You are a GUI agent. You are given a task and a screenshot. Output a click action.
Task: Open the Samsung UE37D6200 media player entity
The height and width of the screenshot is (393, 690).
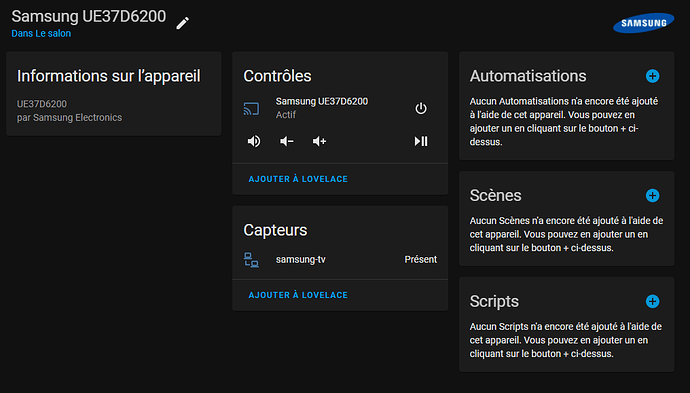point(322,101)
